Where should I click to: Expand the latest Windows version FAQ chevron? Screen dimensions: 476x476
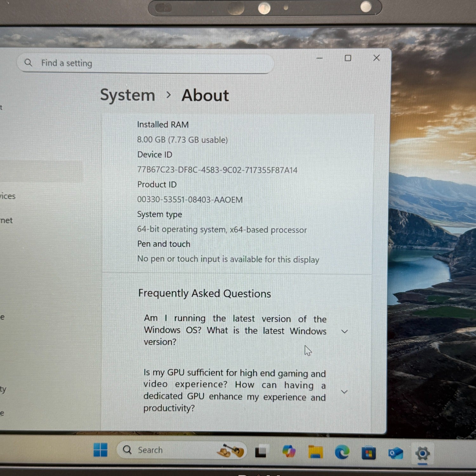click(344, 331)
